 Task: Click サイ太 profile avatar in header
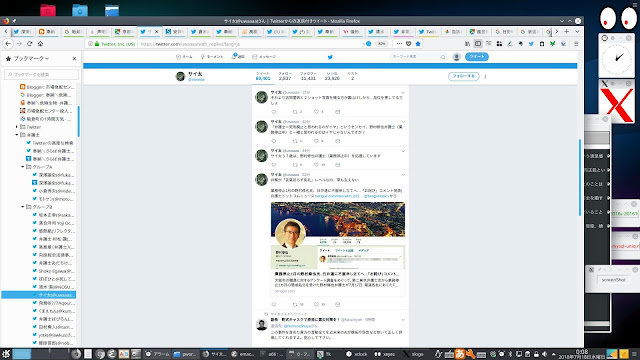point(180,76)
